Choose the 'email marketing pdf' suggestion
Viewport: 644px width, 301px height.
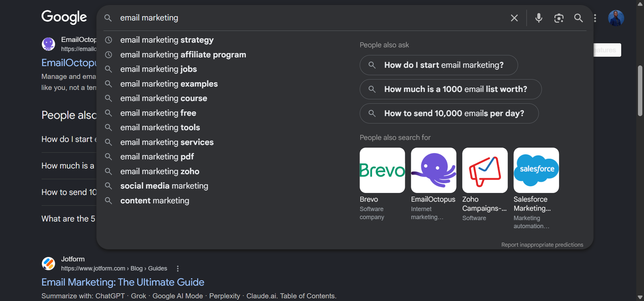(x=157, y=157)
